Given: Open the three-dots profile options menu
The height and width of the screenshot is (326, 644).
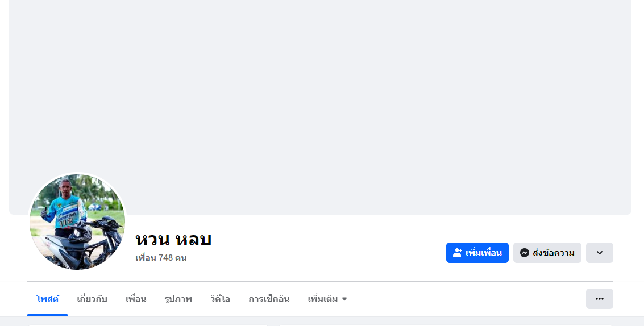Looking at the screenshot, I should tap(599, 299).
